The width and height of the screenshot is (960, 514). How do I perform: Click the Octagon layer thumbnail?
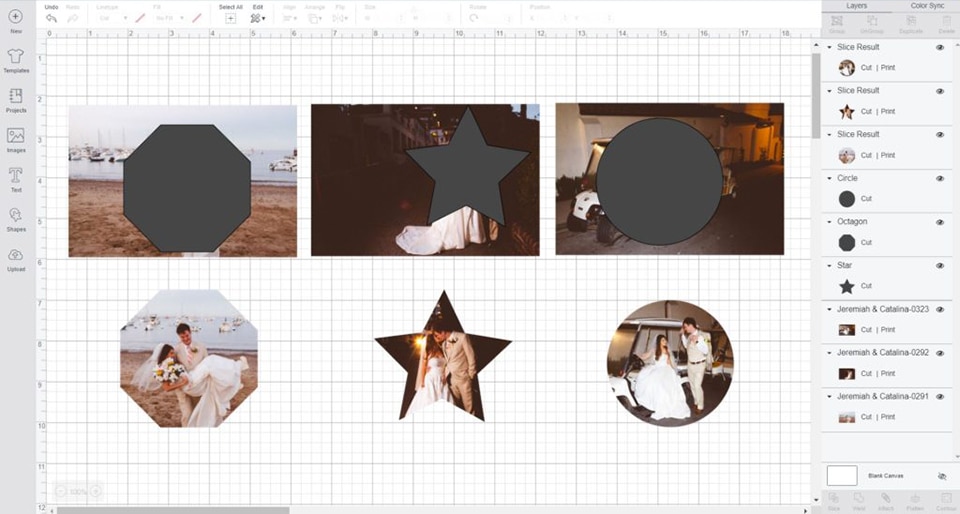pos(846,243)
